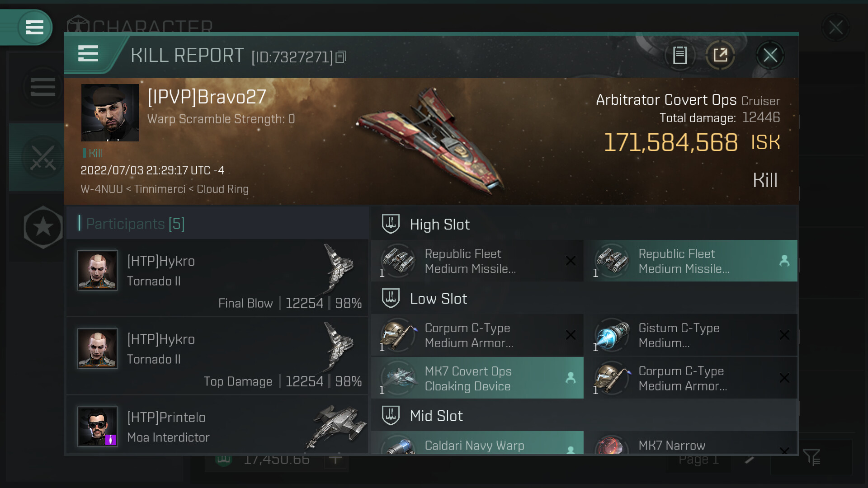Click the share kill report icon
This screenshot has height=488, width=868.
720,55
